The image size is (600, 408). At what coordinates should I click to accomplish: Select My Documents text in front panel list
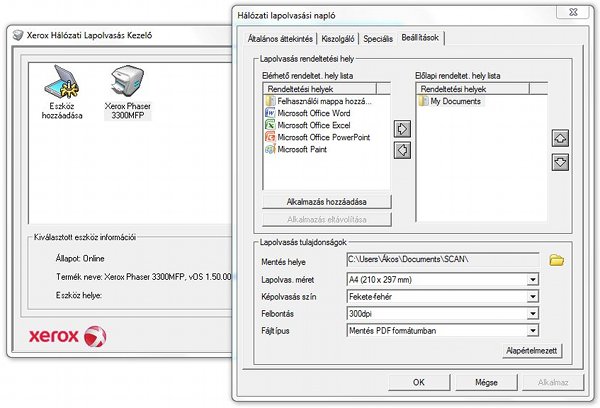tap(455, 101)
